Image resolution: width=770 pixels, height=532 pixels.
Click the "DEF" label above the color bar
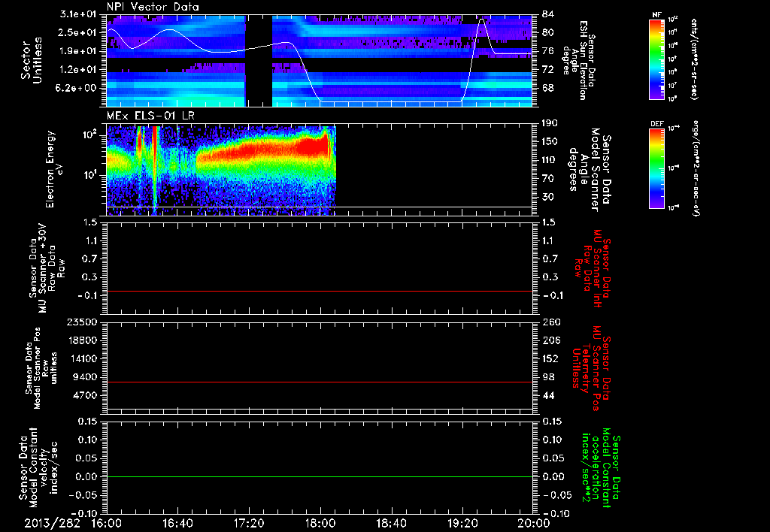coord(656,124)
